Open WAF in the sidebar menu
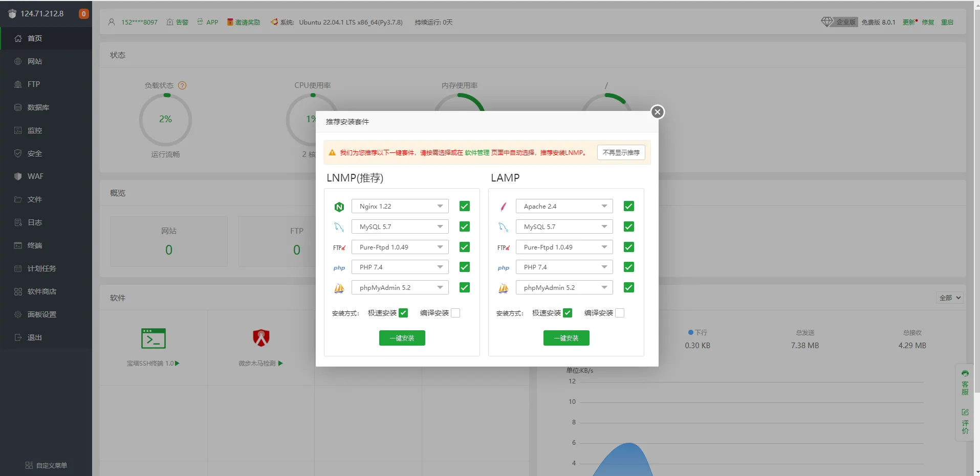The width and height of the screenshot is (980, 476). coord(46,176)
